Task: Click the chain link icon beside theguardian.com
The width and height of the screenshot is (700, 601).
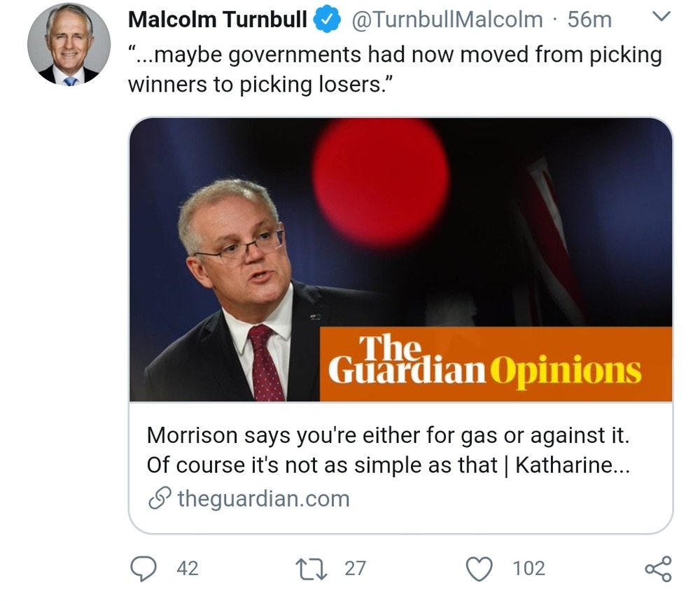Action: (160, 499)
